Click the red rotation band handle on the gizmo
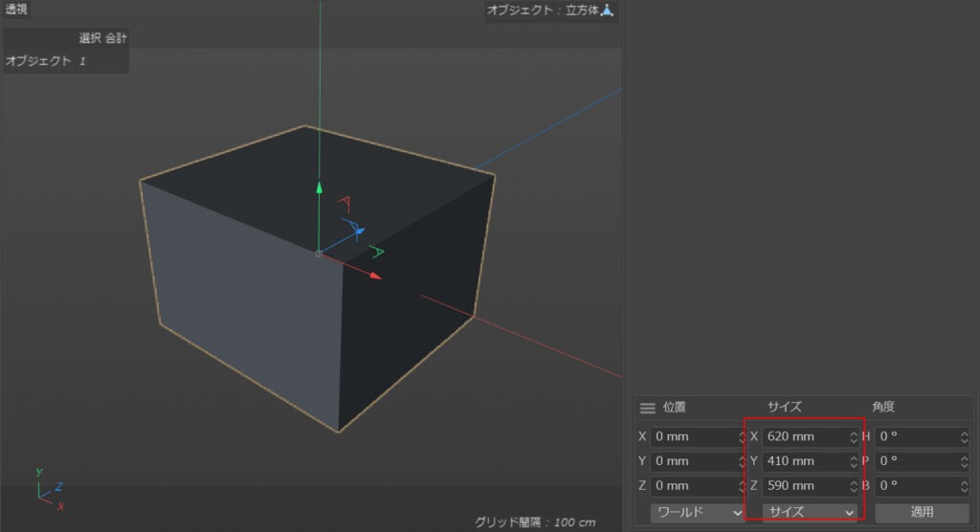 coord(345,203)
